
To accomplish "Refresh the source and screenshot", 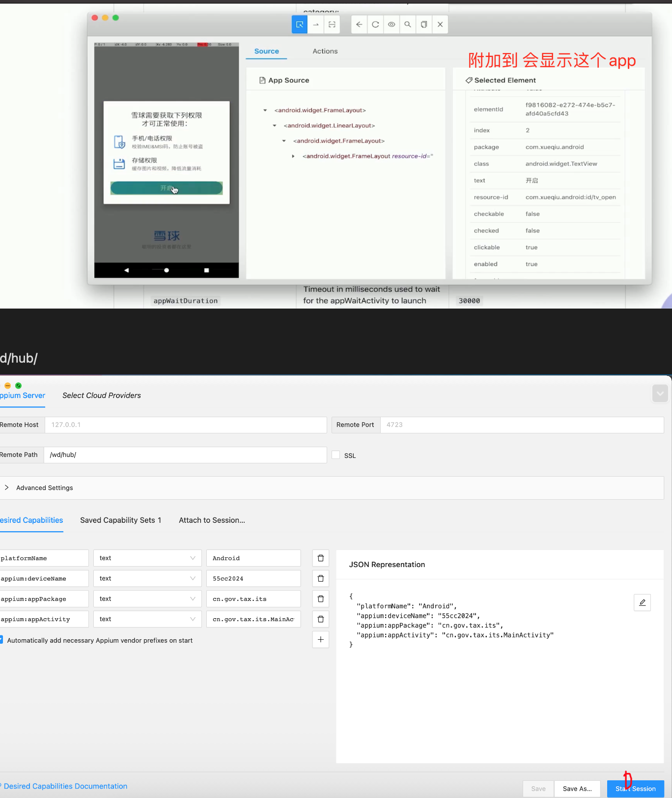I will tap(376, 25).
